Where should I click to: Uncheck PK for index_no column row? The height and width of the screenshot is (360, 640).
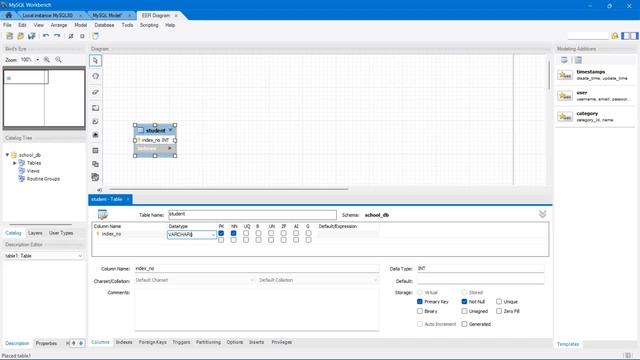coord(221,233)
